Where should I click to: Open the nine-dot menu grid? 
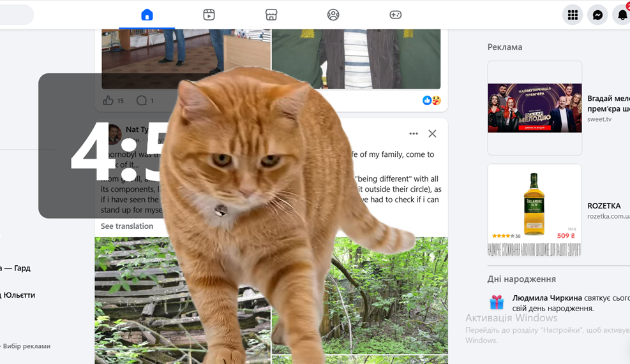click(573, 15)
